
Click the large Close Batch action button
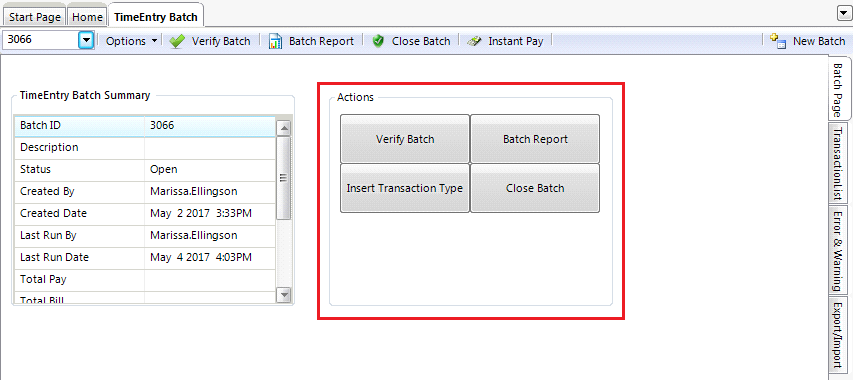(x=535, y=188)
